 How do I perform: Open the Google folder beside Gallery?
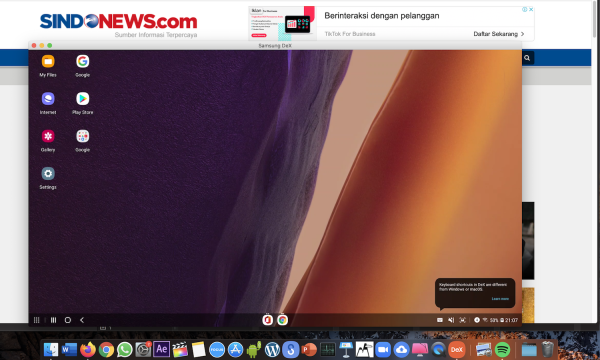point(82,136)
